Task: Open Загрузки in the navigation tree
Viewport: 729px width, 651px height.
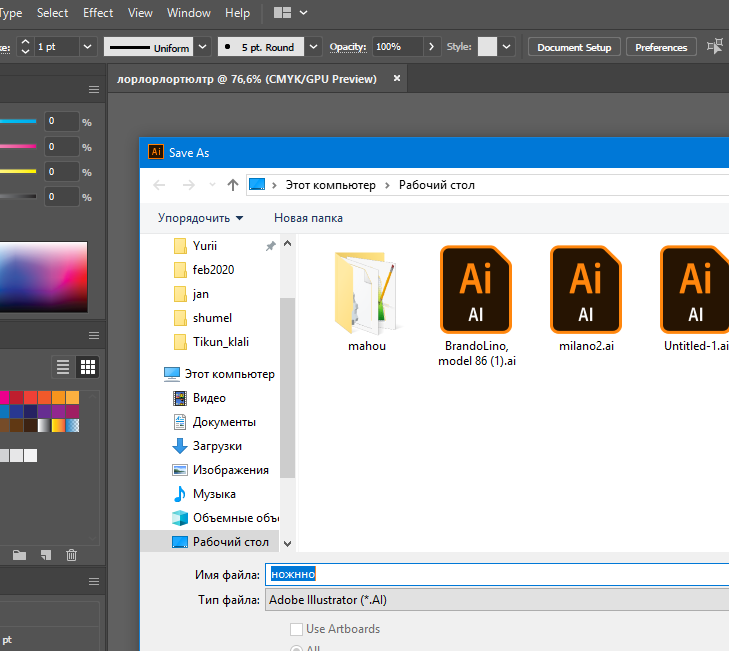Action: [217, 446]
